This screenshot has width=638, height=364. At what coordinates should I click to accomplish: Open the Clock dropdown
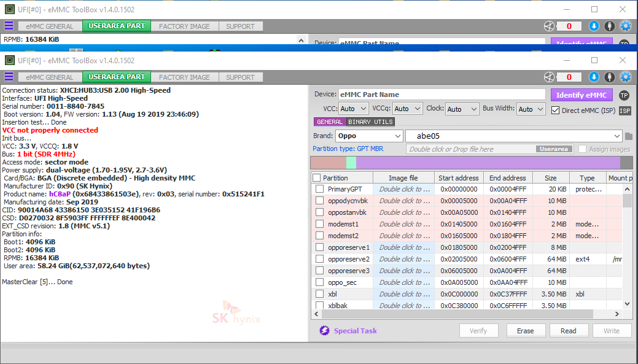point(462,109)
